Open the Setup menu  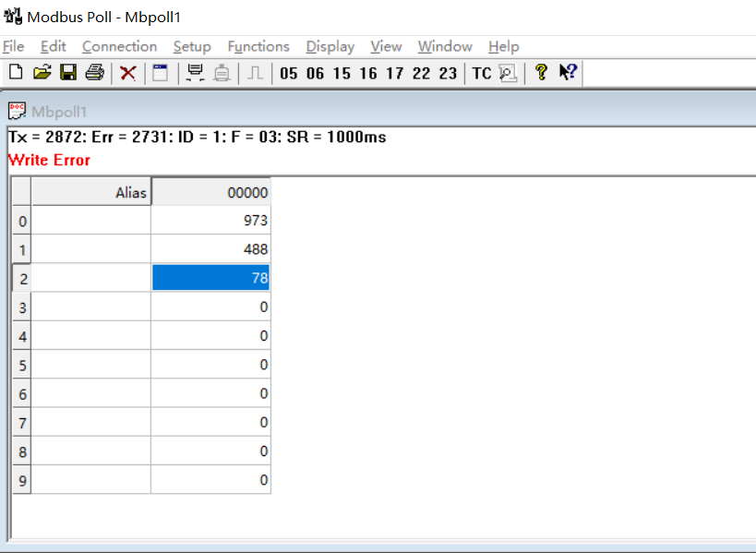click(x=192, y=46)
